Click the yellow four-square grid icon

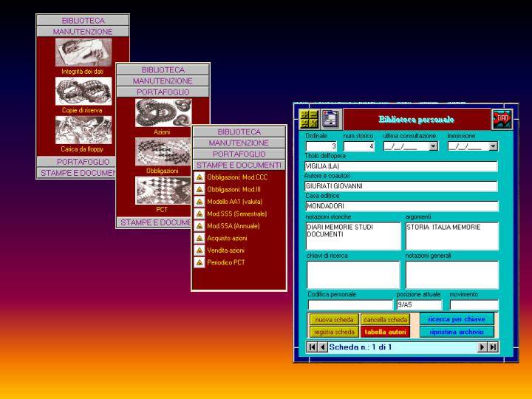(309, 119)
